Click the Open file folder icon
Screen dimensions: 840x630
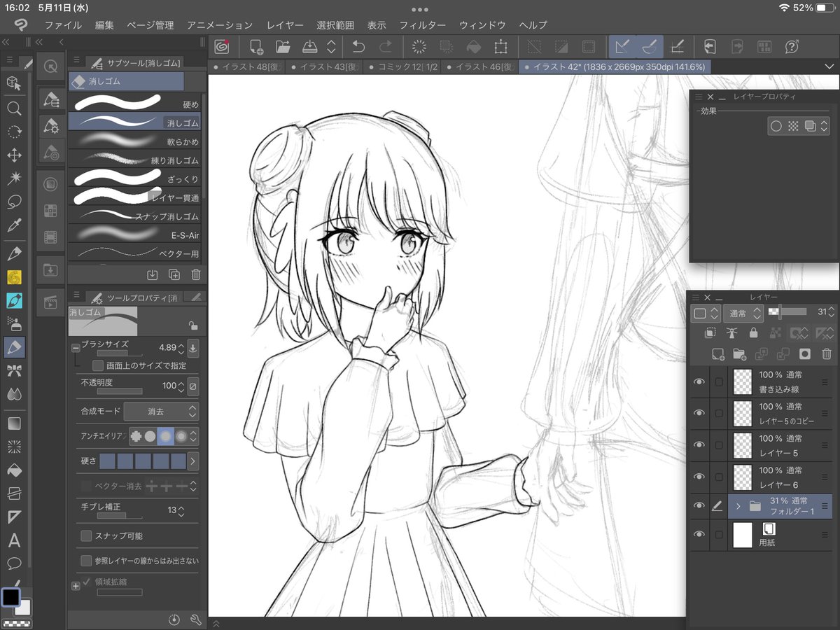click(283, 47)
